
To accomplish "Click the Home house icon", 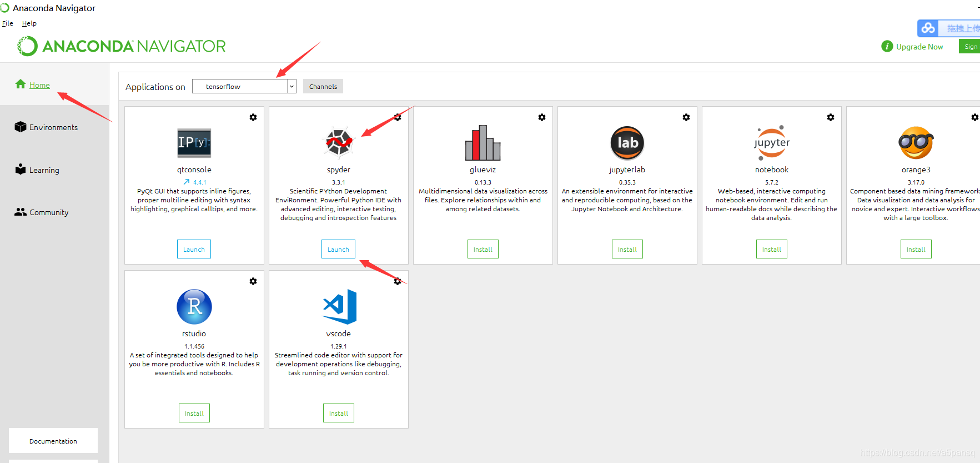I will click(x=21, y=84).
